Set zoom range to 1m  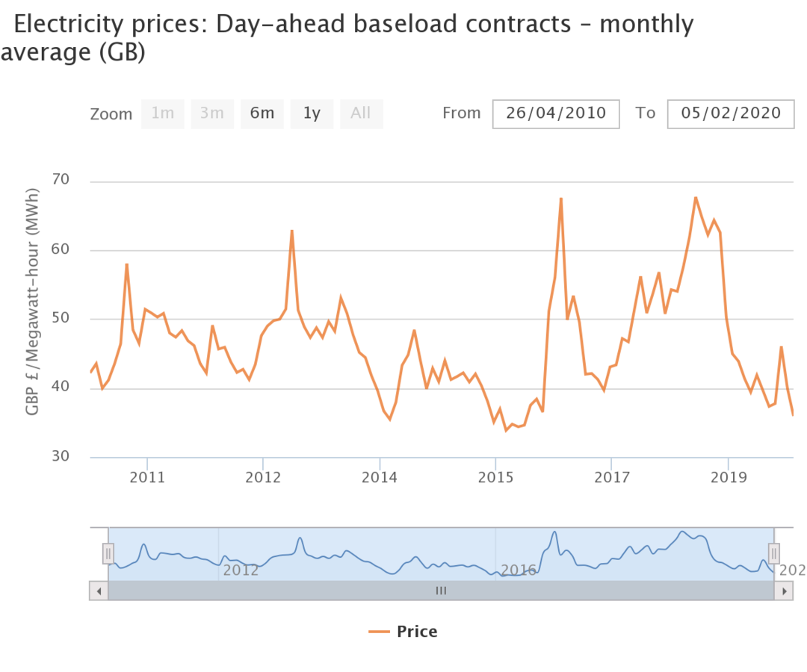click(162, 113)
